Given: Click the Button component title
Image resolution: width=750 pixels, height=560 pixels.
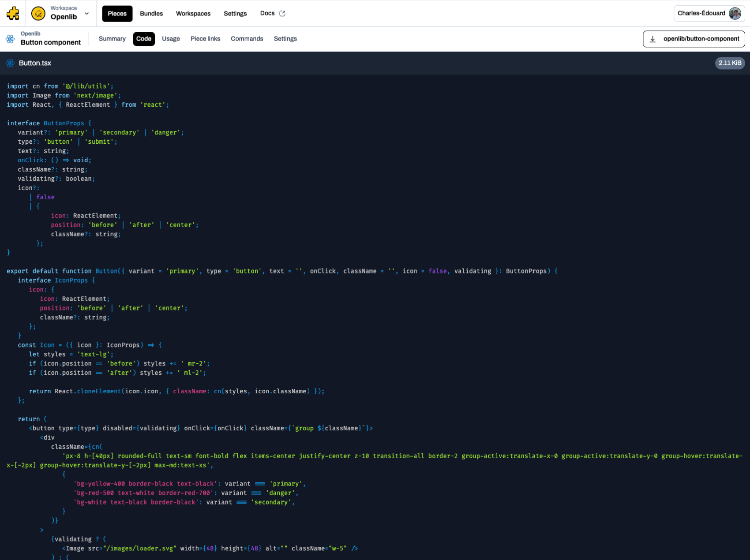Looking at the screenshot, I should (x=51, y=42).
